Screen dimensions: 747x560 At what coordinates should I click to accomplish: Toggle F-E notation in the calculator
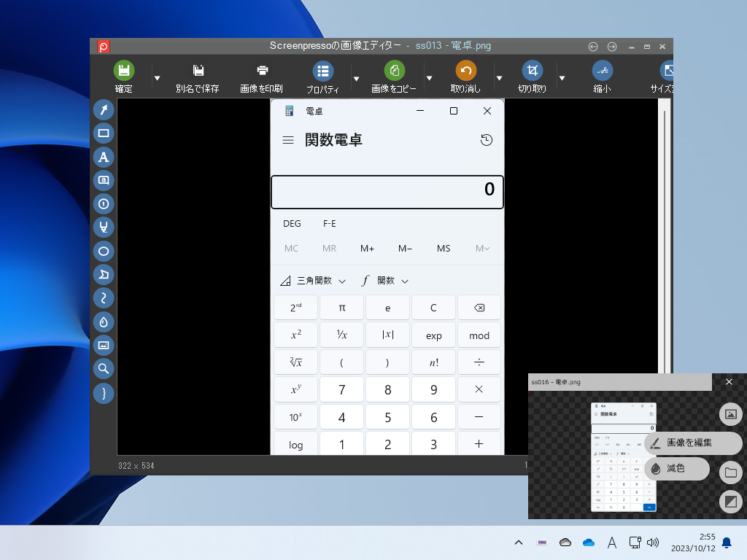tap(329, 224)
